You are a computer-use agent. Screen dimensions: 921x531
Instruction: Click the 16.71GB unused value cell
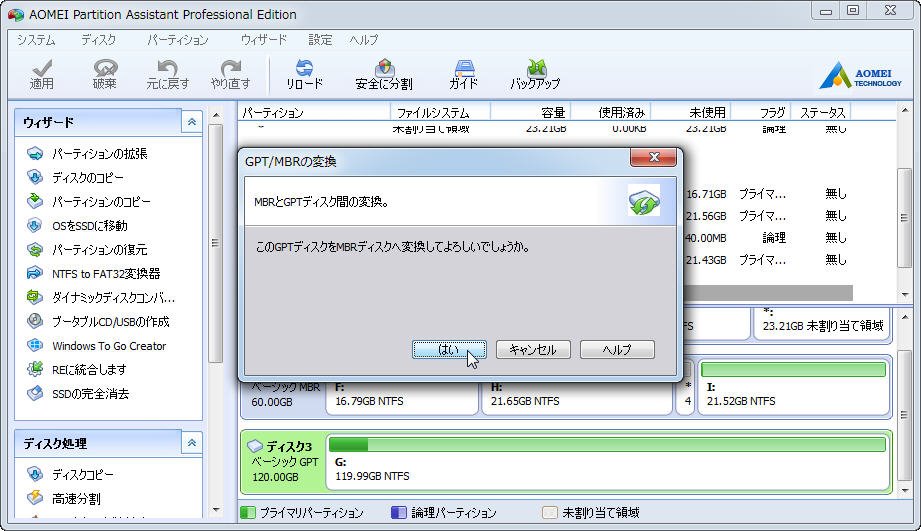[x=706, y=194]
